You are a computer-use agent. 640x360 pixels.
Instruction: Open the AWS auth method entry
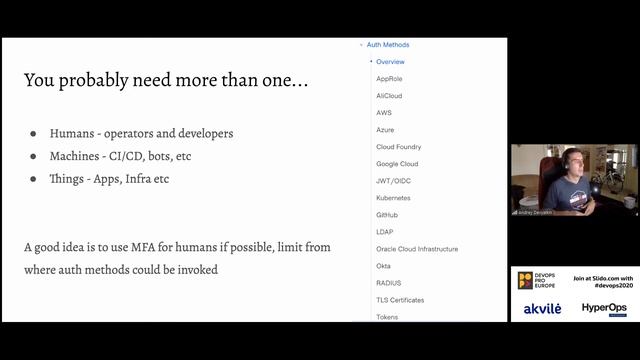(x=384, y=113)
